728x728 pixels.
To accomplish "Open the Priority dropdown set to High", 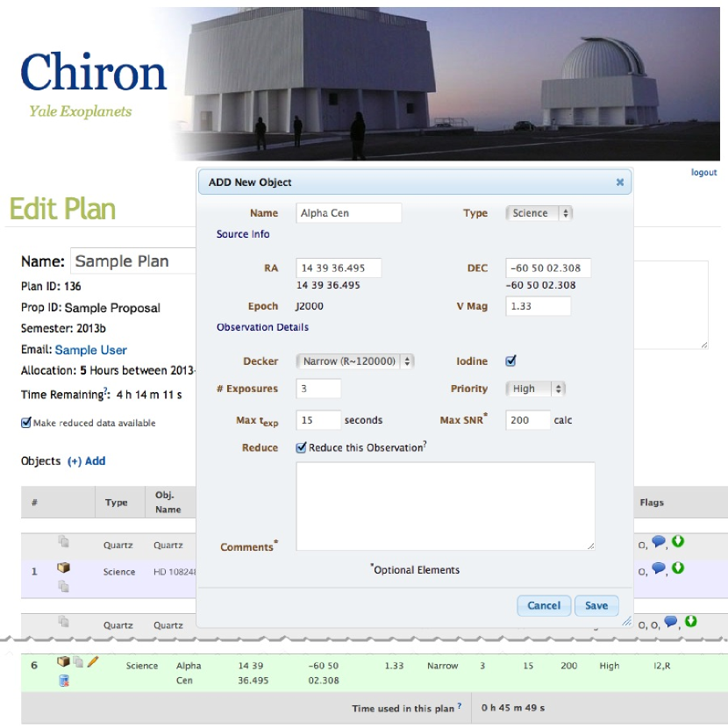I will 536,389.
